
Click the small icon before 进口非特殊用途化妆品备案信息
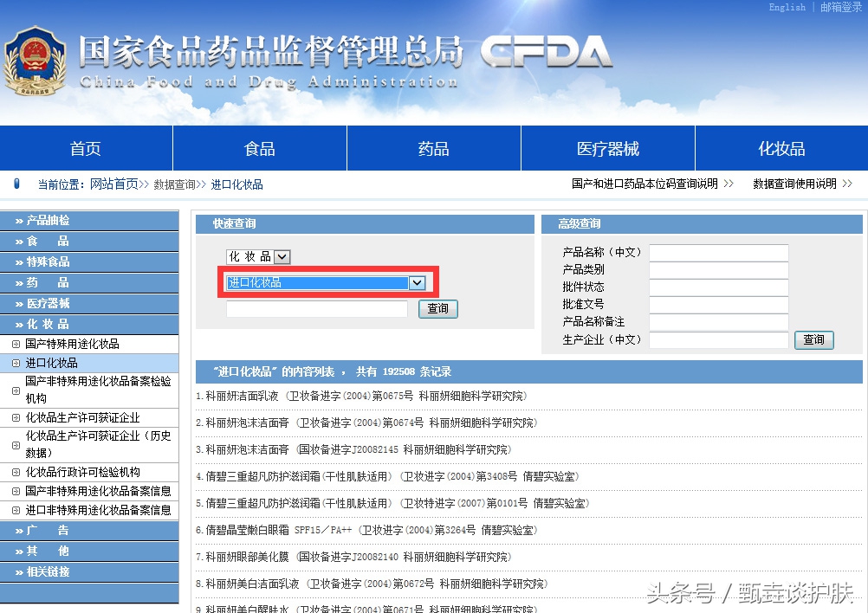(16, 510)
